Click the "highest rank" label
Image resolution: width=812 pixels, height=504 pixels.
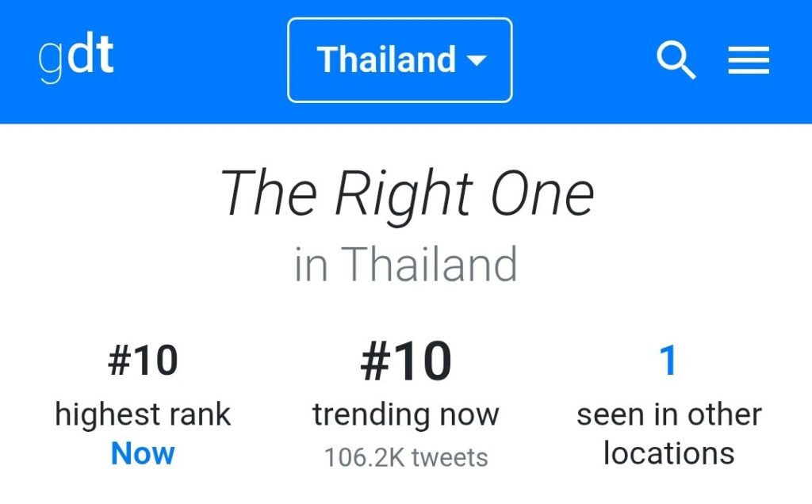pos(143,414)
